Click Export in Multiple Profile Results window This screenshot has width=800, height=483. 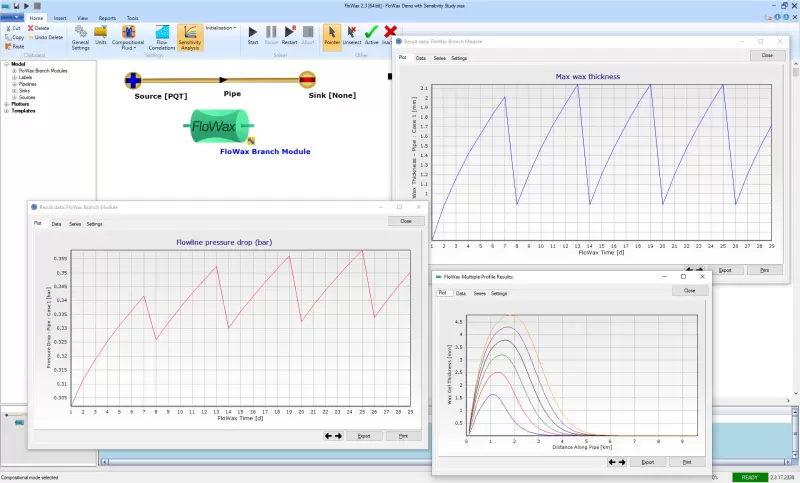pyautogui.click(x=647, y=462)
